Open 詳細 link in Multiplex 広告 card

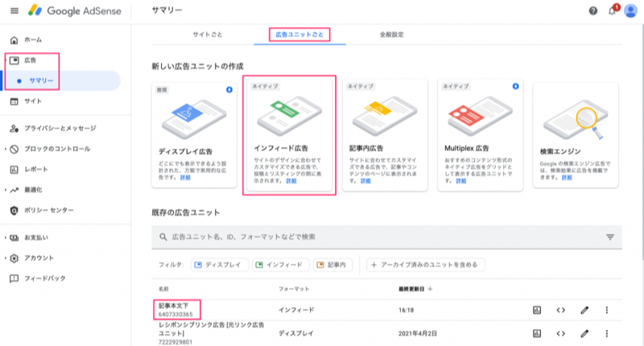pos(460,181)
